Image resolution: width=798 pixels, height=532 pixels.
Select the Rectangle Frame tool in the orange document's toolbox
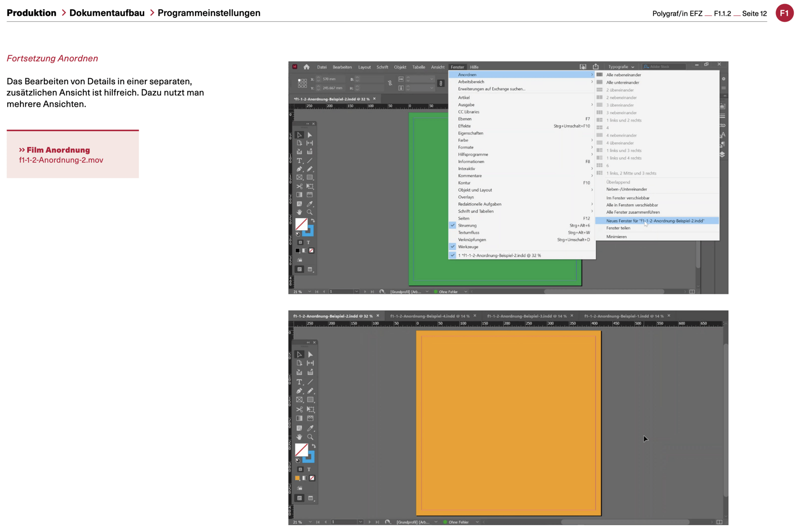coord(299,400)
